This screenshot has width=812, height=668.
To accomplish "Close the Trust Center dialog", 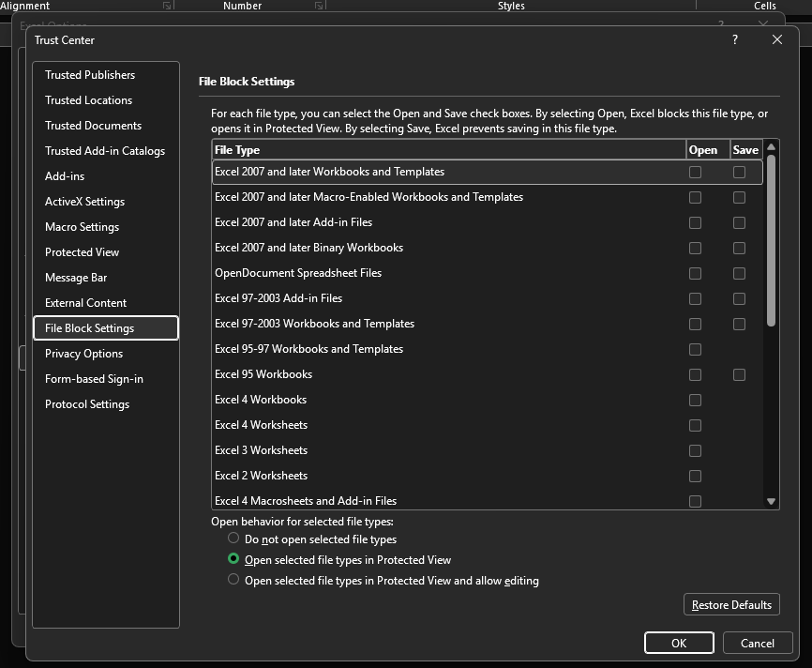I will (x=776, y=40).
